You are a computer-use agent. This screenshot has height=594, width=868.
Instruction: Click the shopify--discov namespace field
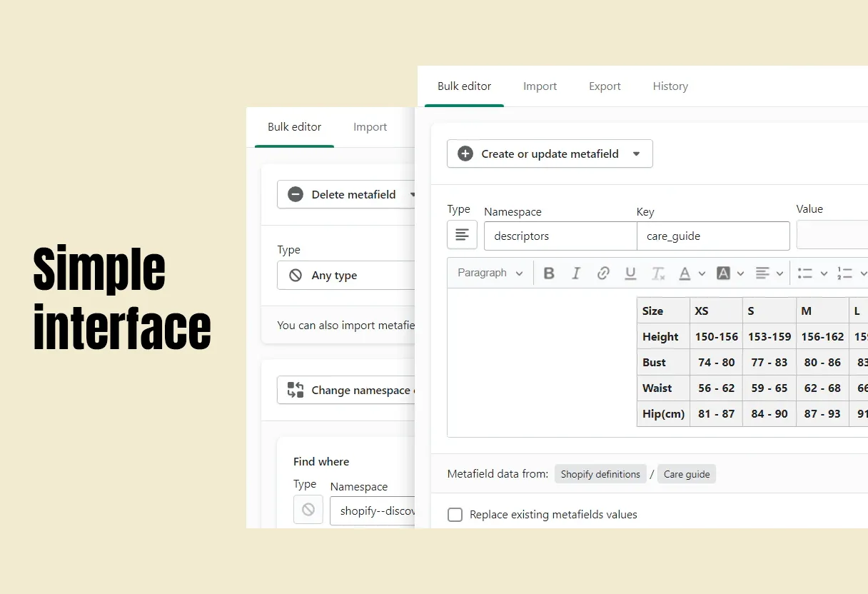pyautogui.click(x=373, y=511)
